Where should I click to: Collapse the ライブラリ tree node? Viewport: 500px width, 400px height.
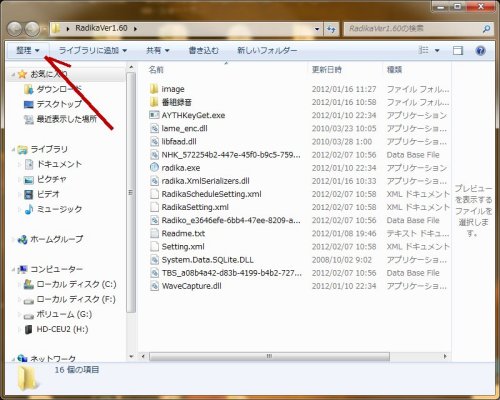click(x=13, y=150)
